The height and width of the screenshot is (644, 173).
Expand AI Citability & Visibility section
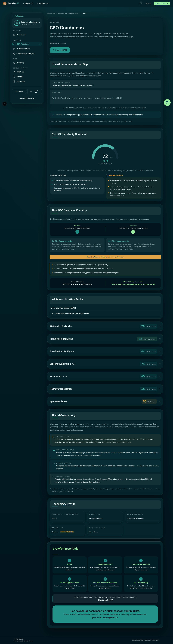click(105, 326)
